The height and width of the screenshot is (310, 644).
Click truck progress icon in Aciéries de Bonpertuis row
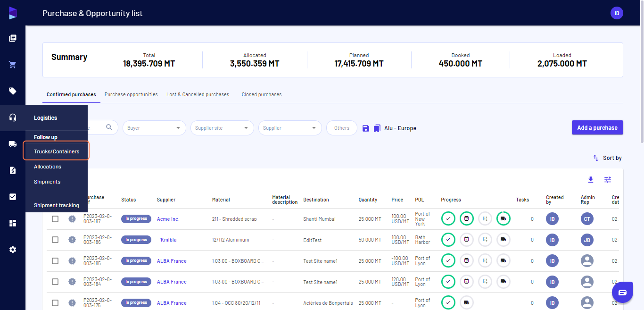[467, 302]
